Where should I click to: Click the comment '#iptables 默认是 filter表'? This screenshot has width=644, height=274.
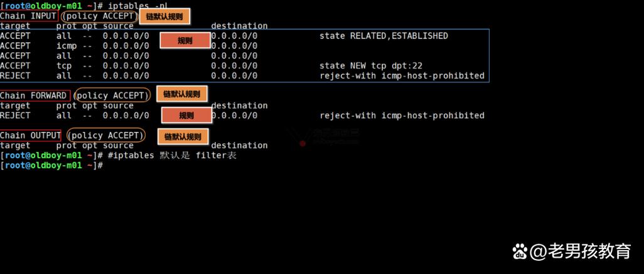point(172,155)
